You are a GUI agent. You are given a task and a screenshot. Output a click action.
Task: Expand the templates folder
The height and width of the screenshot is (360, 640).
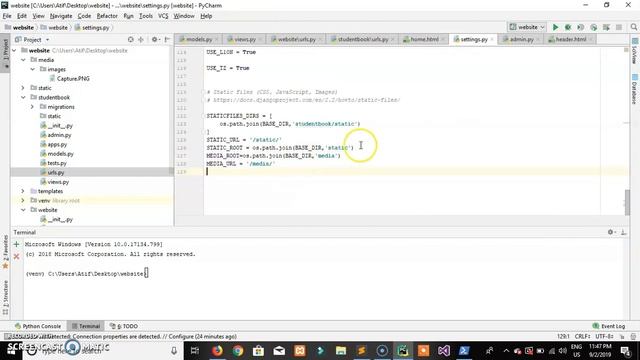click(23, 191)
